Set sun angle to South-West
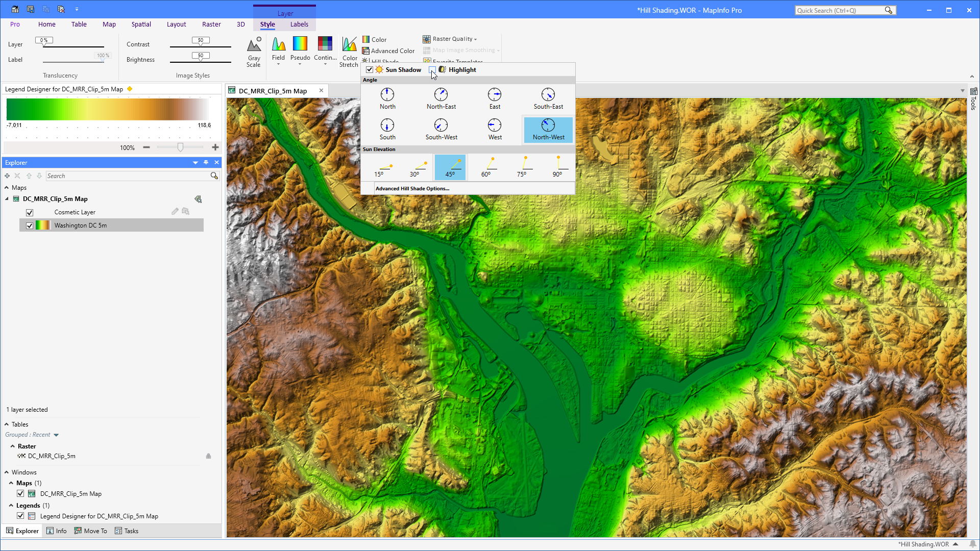This screenshot has height=551, width=980. point(441,130)
